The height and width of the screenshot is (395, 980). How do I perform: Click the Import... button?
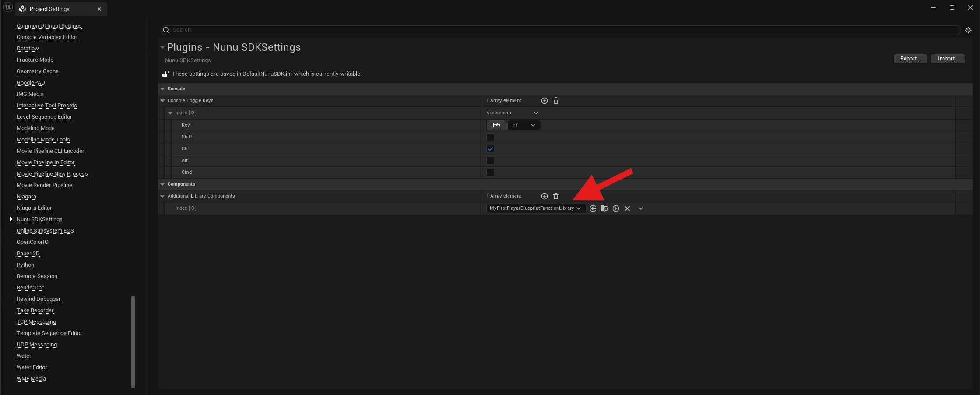pos(948,59)
